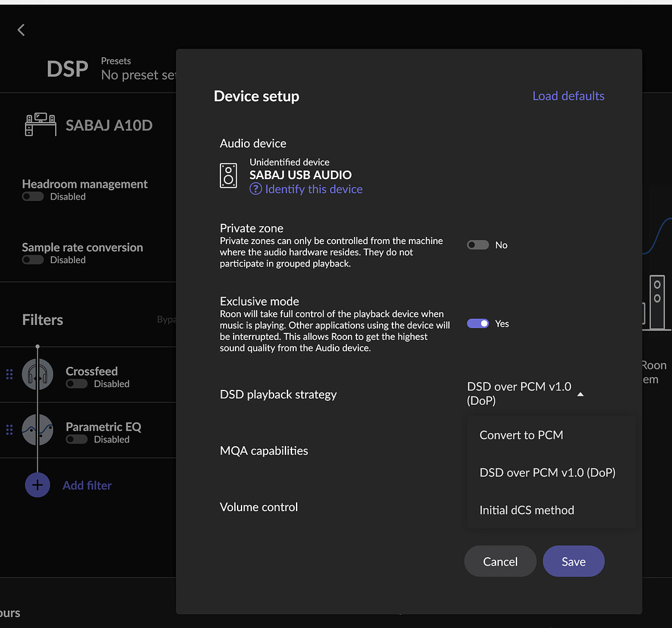Viewport: 672px width, 628px height.
Task: Click the Exclusive mode heading
Action: tap(259, 301)
